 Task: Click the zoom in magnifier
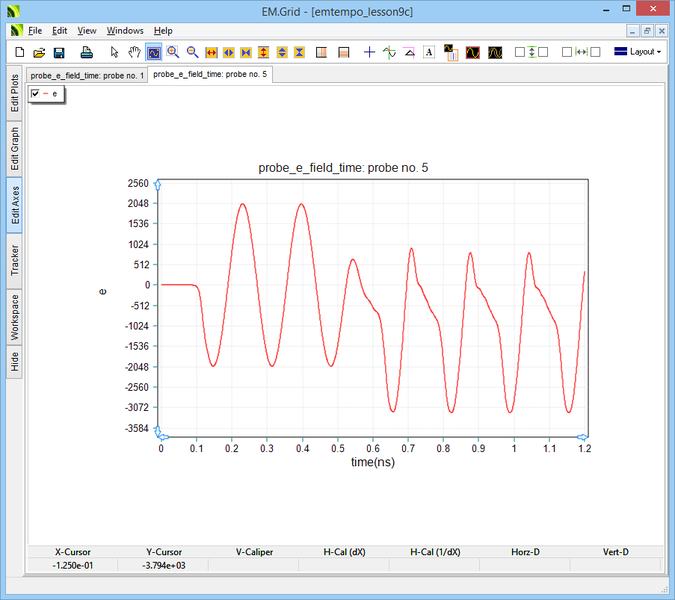click(173, 52)
